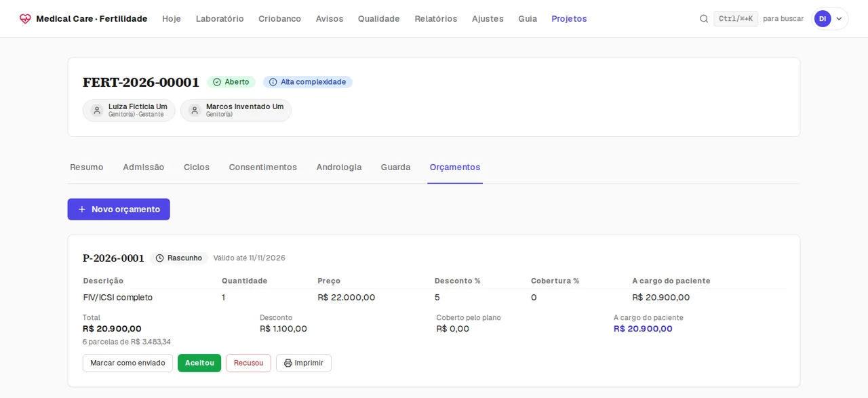Click the price R$ 22.000,00 cell
This screenshot has height=398, width=868.
click(347, 298)
